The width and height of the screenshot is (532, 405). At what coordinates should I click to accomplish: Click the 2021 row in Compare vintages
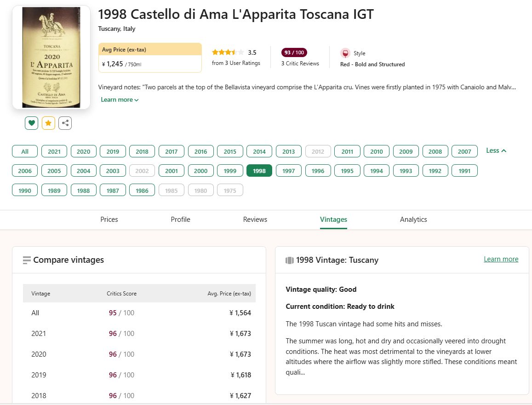pos(139,333)
